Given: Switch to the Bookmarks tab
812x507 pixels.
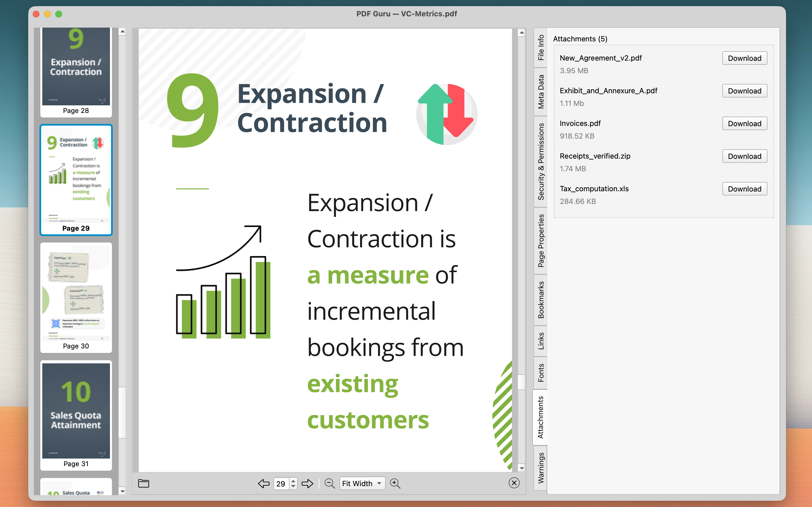Looking at the screenshot, I should tap(540, 299).
